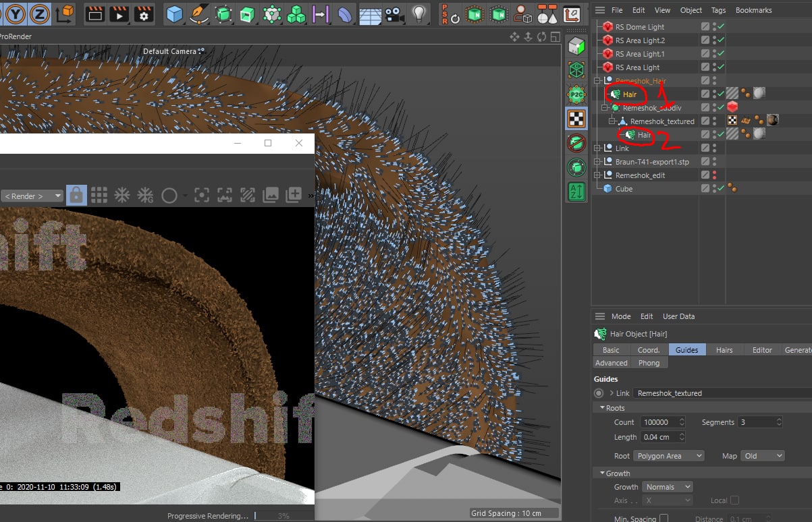Select the Cube object
Viewport: 812px width, 522px height.
click(x=624, y=189)
